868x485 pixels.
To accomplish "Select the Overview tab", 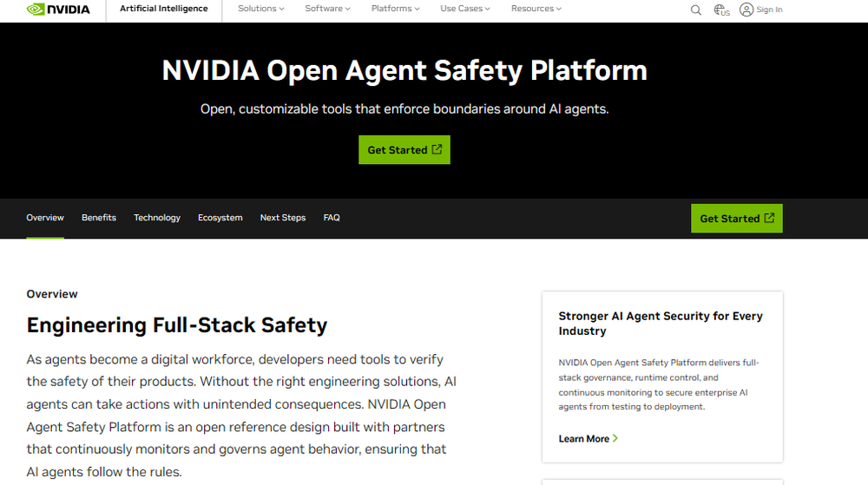I will pos(45,218).
